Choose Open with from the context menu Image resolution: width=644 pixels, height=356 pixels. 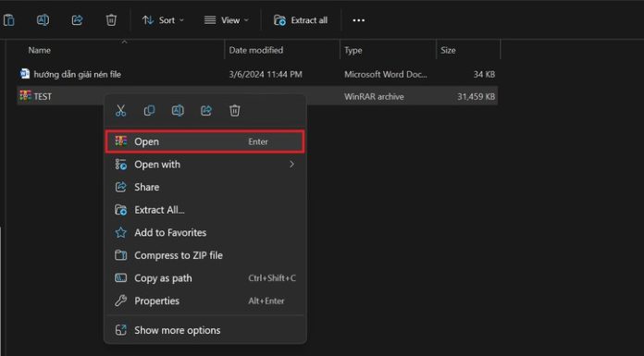click(204, 165)
